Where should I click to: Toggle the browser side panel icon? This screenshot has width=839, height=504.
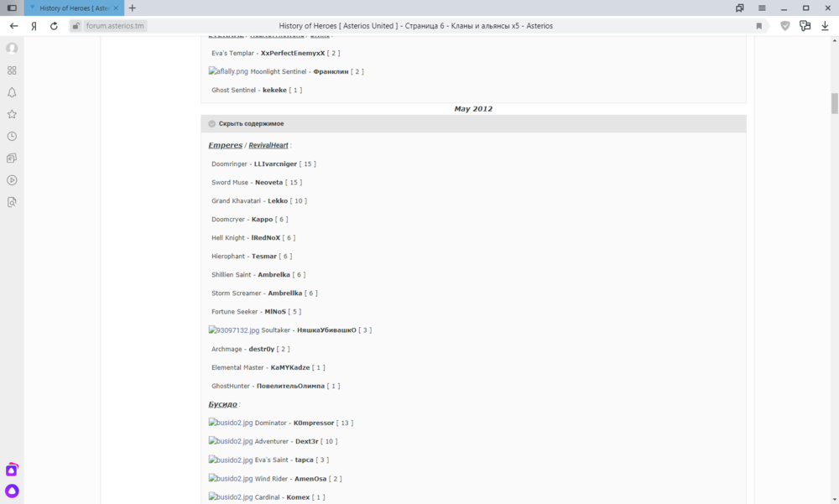coord(12,8)
